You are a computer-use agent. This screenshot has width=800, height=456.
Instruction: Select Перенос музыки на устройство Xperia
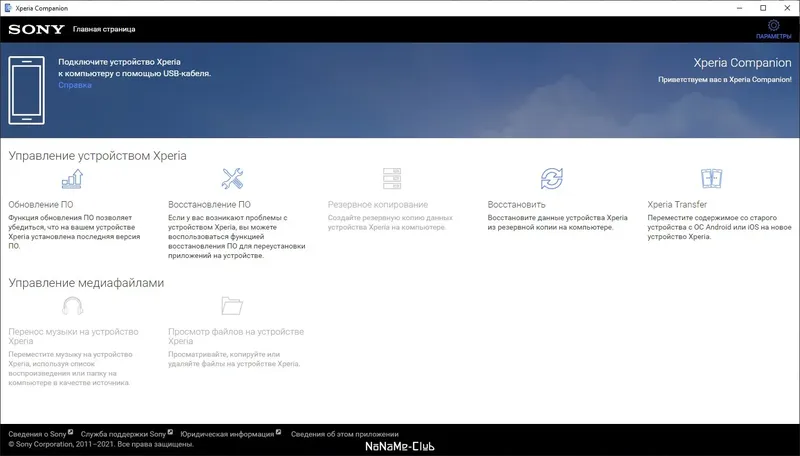(73, 336)
